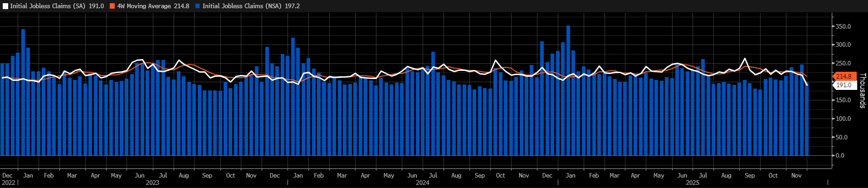Click the leftmost Dec label on time axis
The width and height of the screenshot is (868, 188).
tap(7, 175)
